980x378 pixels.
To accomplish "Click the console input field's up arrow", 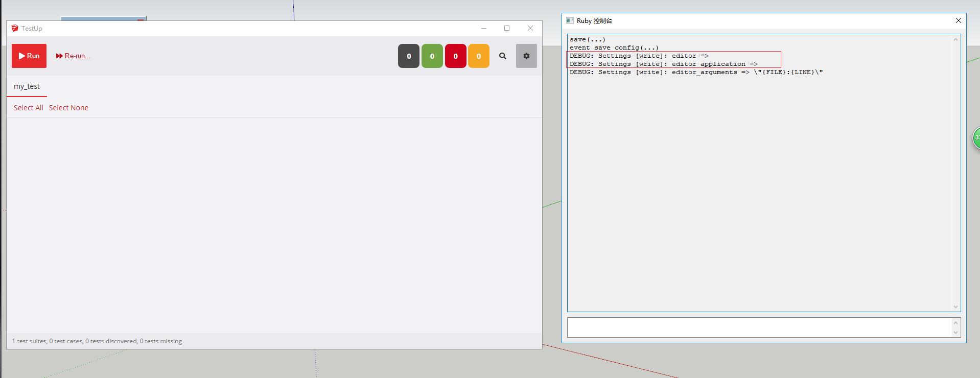I will coord(955,323).
